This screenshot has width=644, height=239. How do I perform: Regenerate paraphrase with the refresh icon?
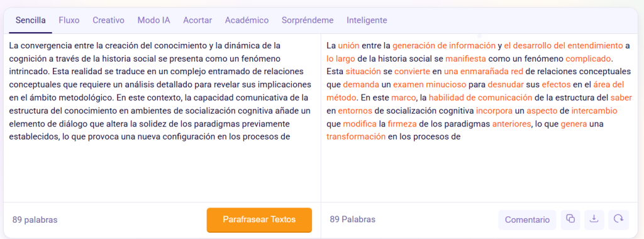click(x=618, y=220)
